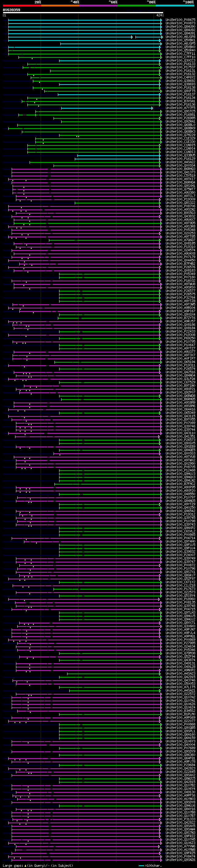Open the UniRef100_P69250 entry
The width and height of the screenshot is (197, 868).
tap(180, 338)
